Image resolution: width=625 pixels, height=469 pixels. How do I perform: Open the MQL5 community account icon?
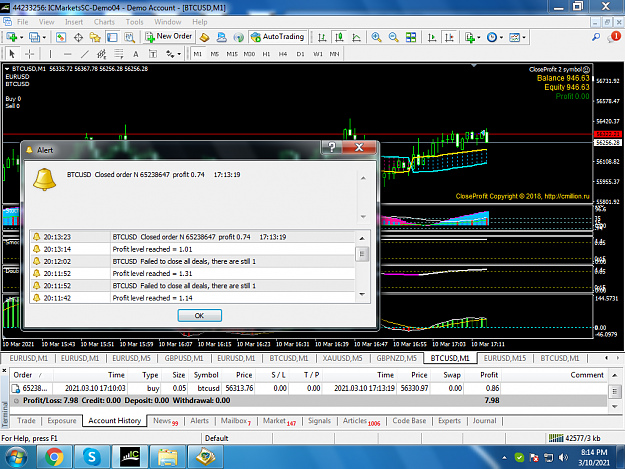[221, 37]
